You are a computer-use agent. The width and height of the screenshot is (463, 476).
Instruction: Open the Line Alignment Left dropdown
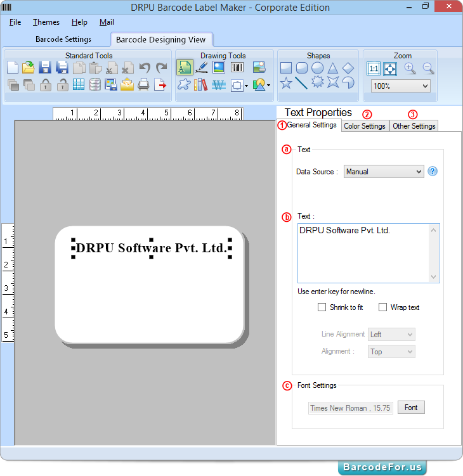391,335
